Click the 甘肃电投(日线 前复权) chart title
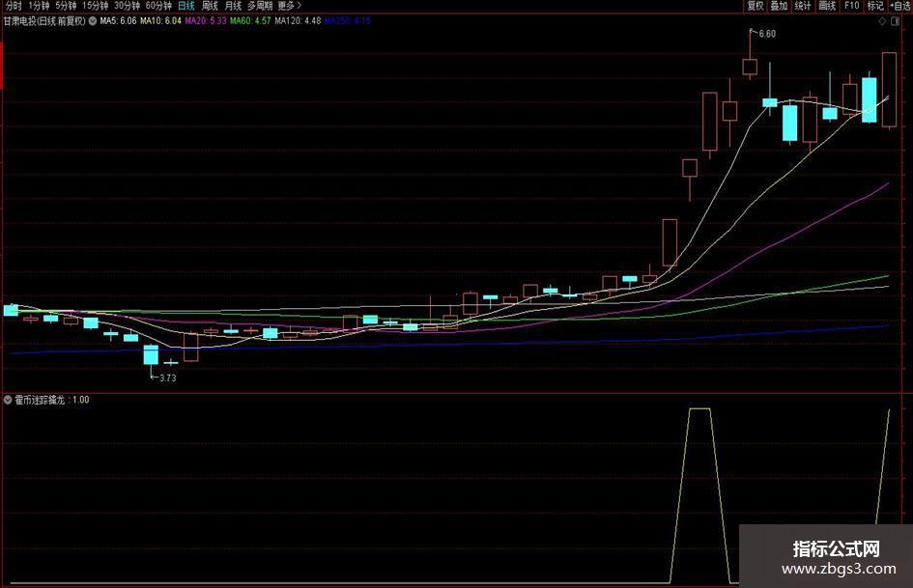 pos(44,21)
